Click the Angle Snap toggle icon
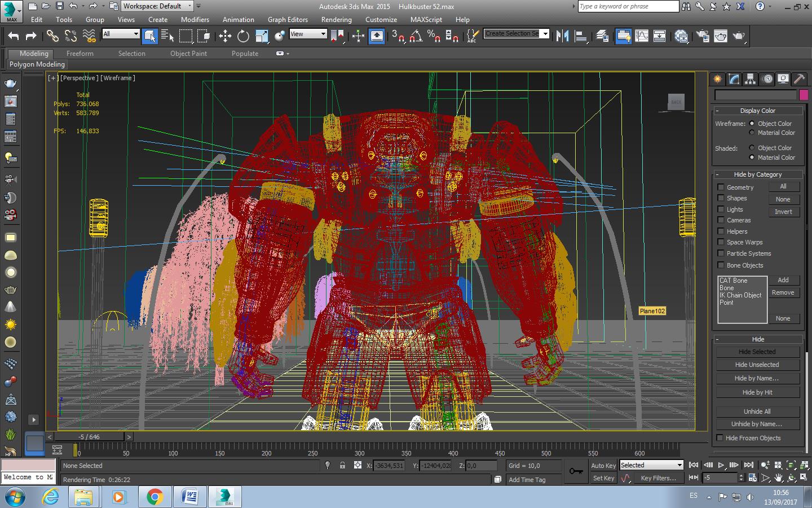The image size is (812, 508). coord(416,36)
